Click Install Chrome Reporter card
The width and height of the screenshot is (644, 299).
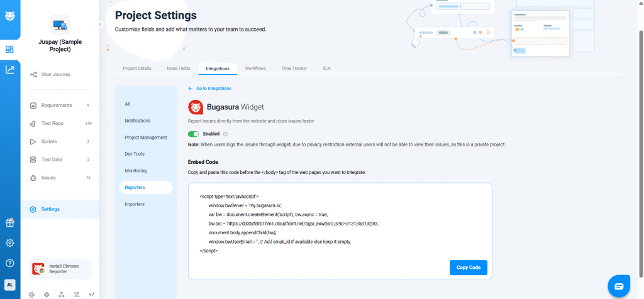coord(60,269)
